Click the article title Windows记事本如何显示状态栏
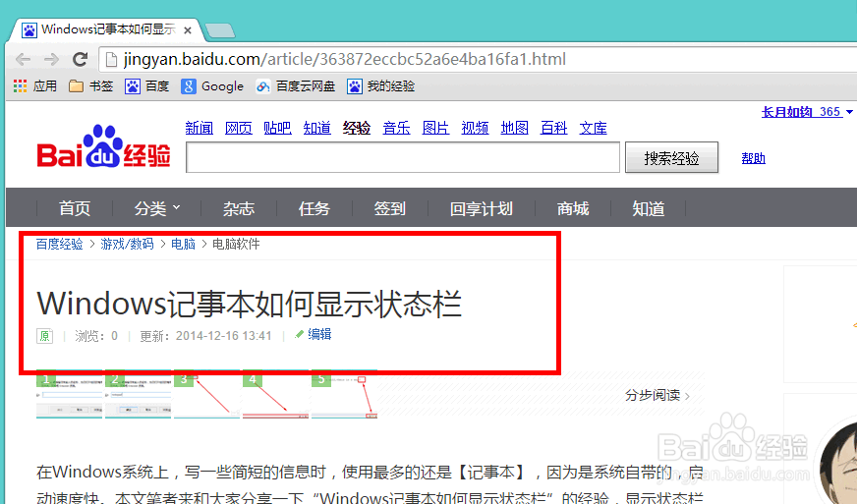Viewport: 857px width, 504px height. click(250, 304)
